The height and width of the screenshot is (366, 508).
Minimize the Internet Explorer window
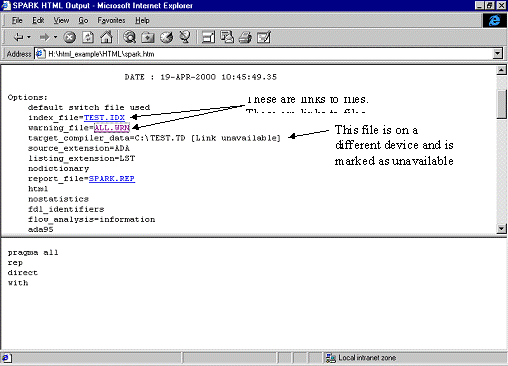pos(479,5)
